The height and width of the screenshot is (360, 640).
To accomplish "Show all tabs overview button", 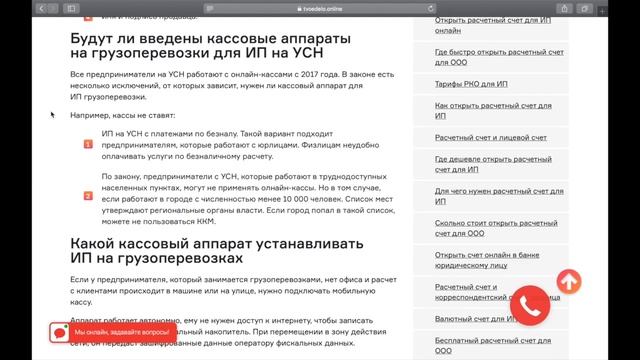I will [x=584, y=9].
